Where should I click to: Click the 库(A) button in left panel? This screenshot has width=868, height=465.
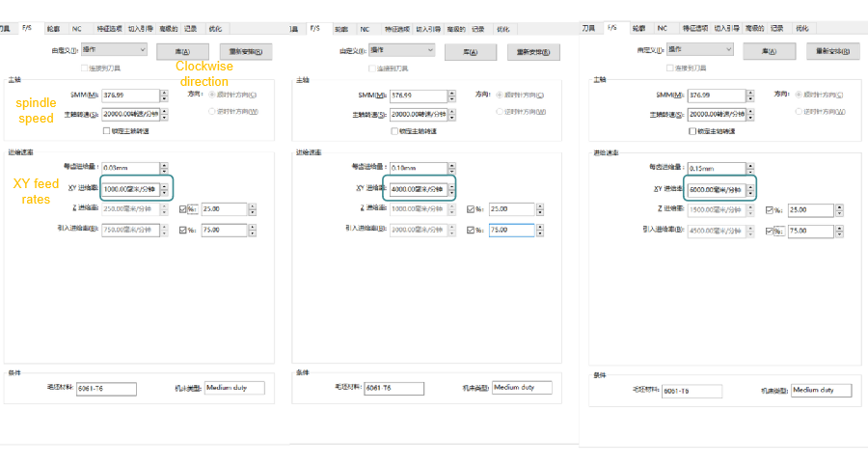click(182, 51)
